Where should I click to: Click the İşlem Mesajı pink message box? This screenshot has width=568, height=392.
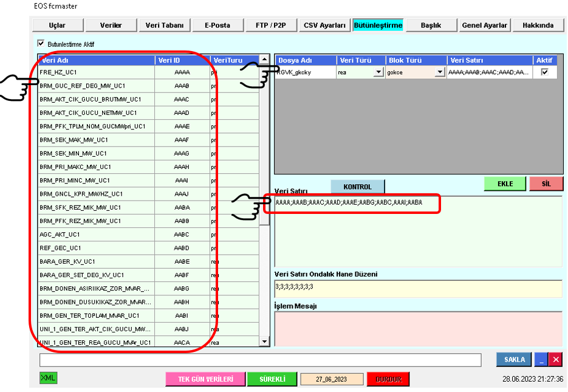pyautogui.click(x=419, y=329)
